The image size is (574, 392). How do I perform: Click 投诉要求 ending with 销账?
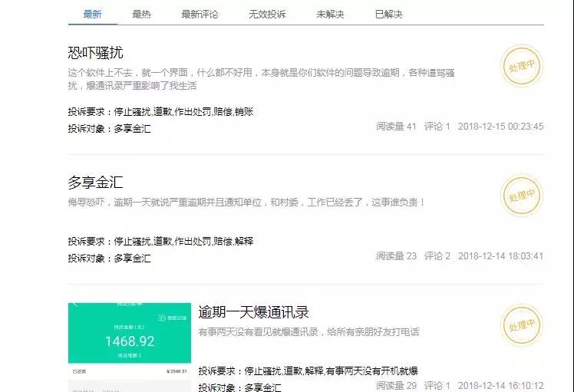click(160, 112)
